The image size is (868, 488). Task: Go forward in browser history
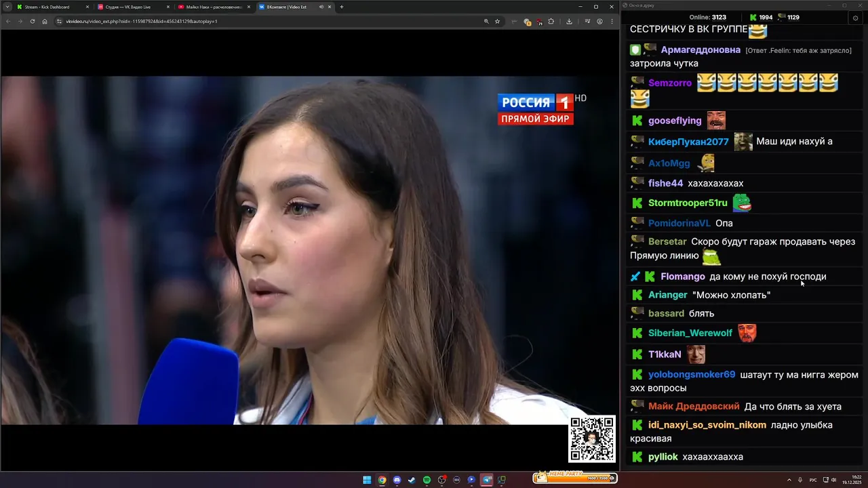click(x=20, y=21)
